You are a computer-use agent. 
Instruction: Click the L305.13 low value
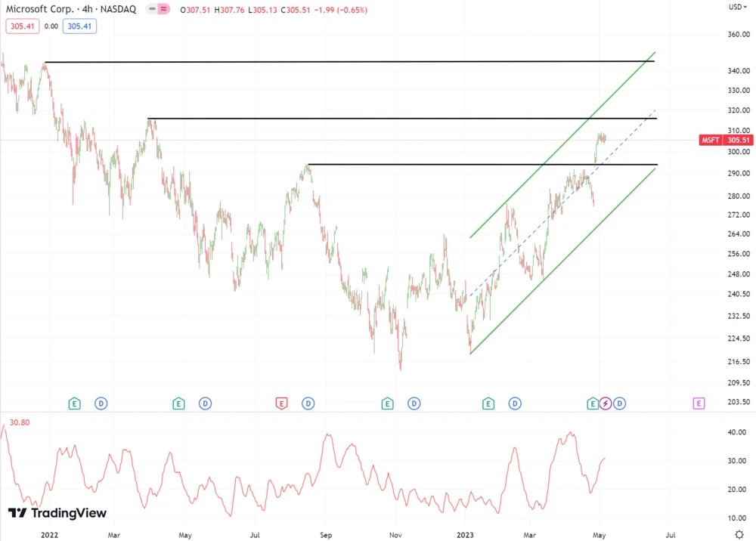tap(263, 10)
